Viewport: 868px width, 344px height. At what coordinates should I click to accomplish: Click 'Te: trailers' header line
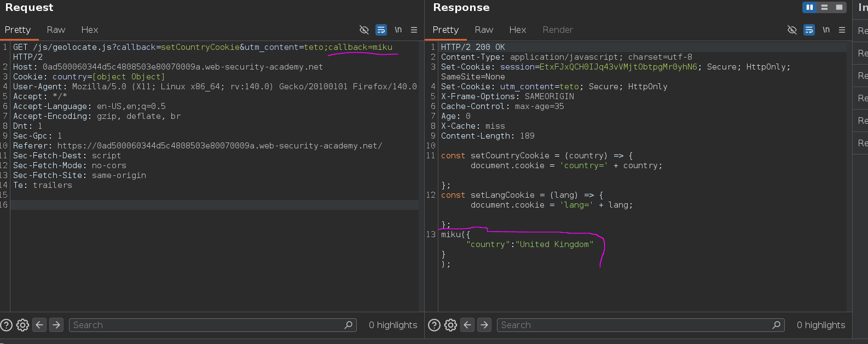(x=43, y=185)
